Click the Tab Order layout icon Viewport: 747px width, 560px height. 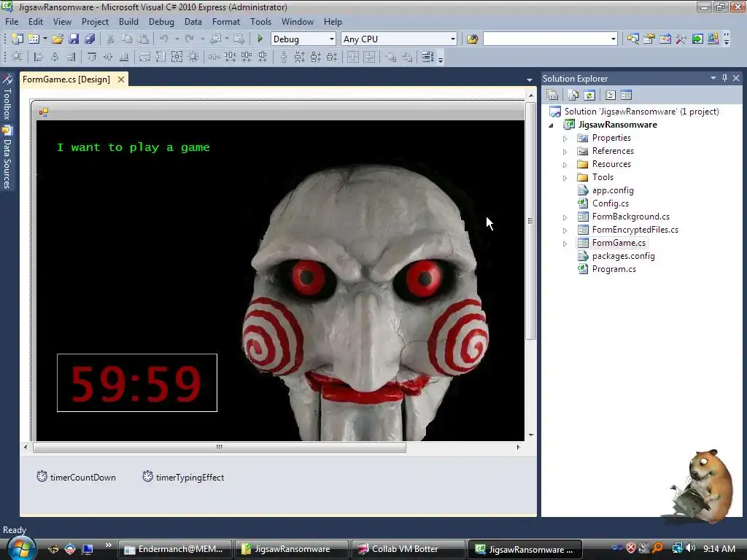coord(427,57)
